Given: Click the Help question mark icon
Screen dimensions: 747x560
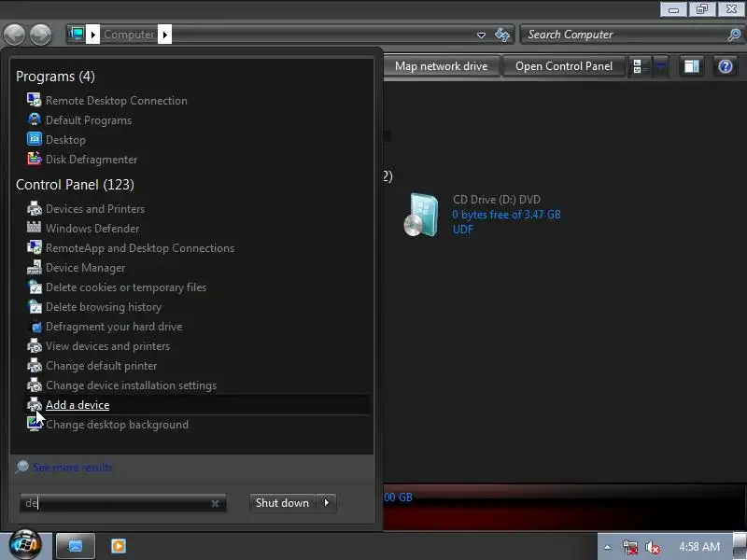Looking at the screenshot, I should click(x=726, y=66).
